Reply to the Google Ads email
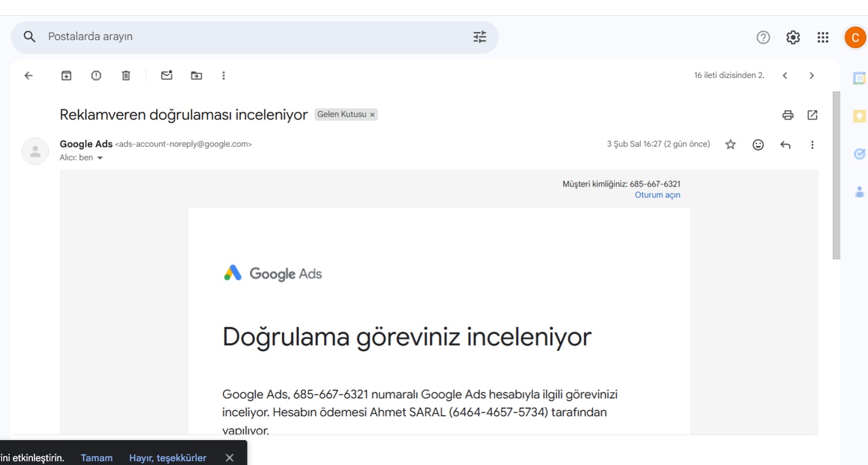 pos(785,145)
